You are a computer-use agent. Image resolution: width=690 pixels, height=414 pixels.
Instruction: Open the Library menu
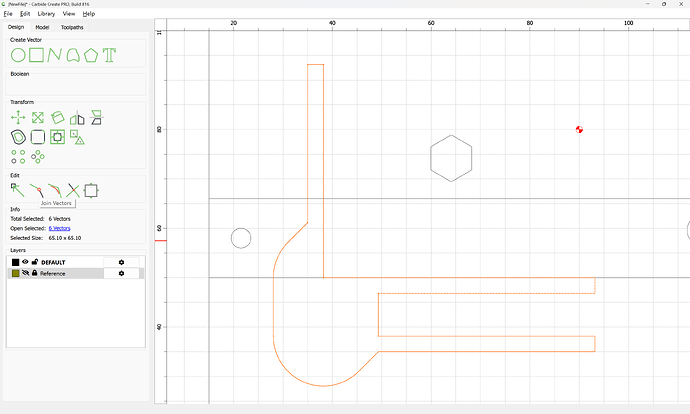click(46, 14)
